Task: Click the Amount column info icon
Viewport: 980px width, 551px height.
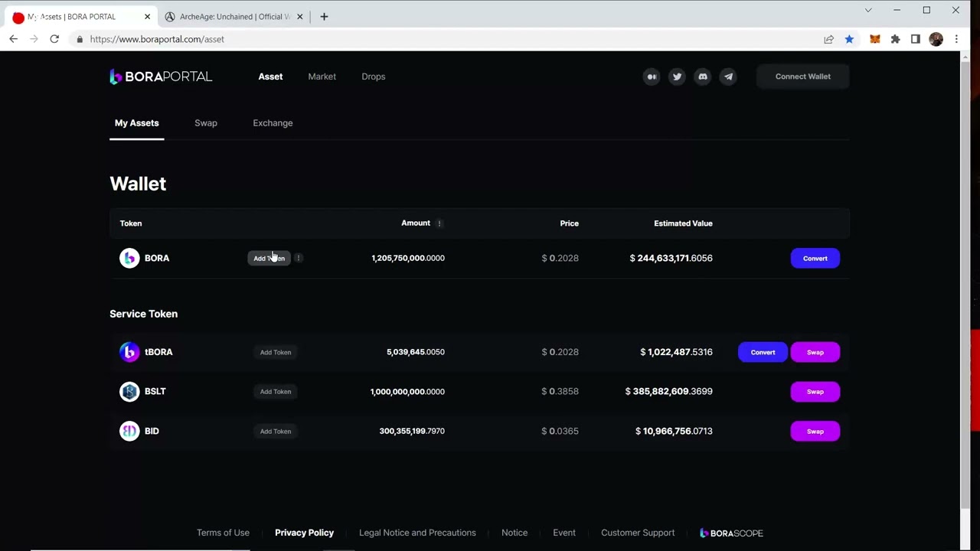Action: pos(439,223)
